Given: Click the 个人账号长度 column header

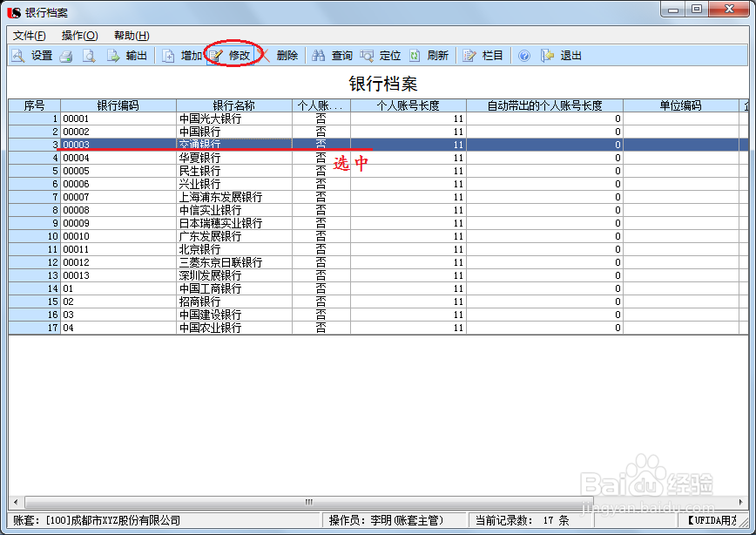Looking at the screenshot, I should coord(408,105).
